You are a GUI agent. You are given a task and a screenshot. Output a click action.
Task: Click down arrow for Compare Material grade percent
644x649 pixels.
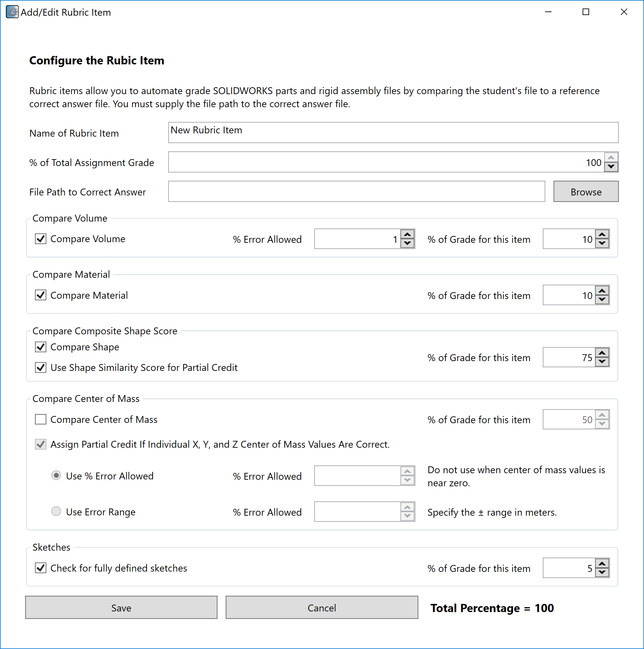[602, 300]
